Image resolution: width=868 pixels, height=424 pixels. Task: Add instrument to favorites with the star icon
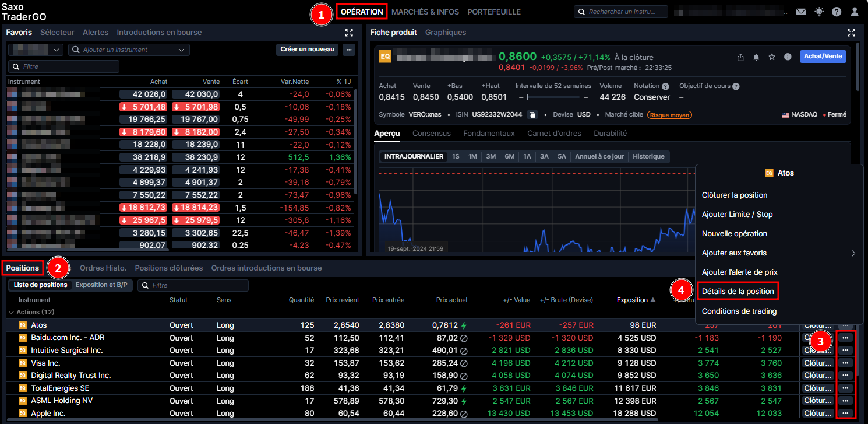772,57
